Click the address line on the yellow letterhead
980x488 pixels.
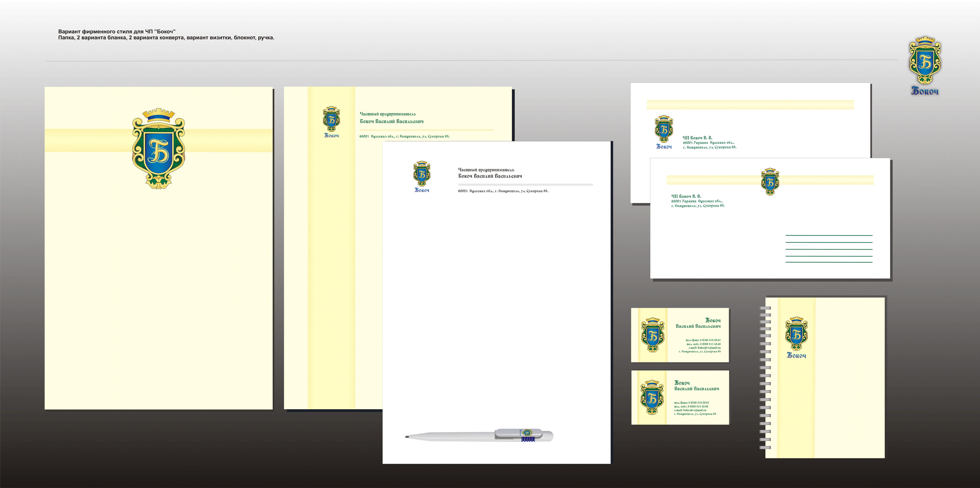[x=404, y=136]
